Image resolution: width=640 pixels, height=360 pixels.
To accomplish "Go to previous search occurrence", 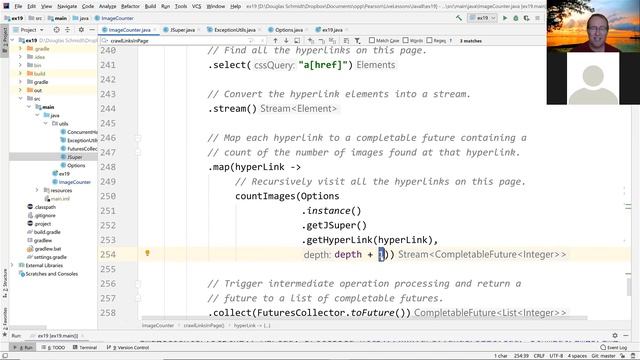I will (x=275, y=40).
